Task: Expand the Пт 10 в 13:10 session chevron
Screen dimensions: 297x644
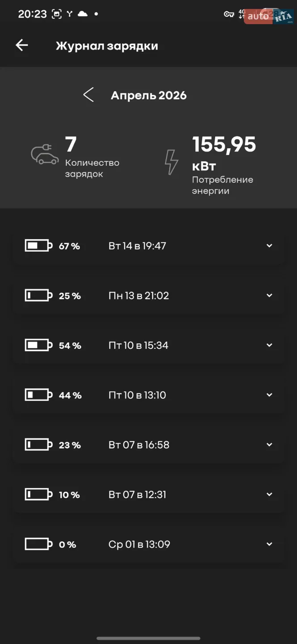Action: pos(269,395)
